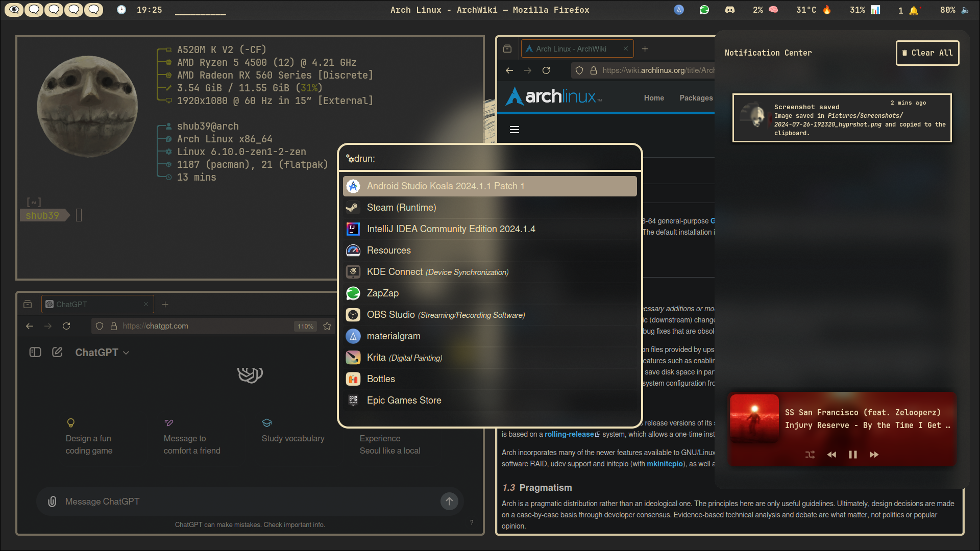Click the attach file paperclip icon
This screenshot has width=980, height=551.
[52, 502]
